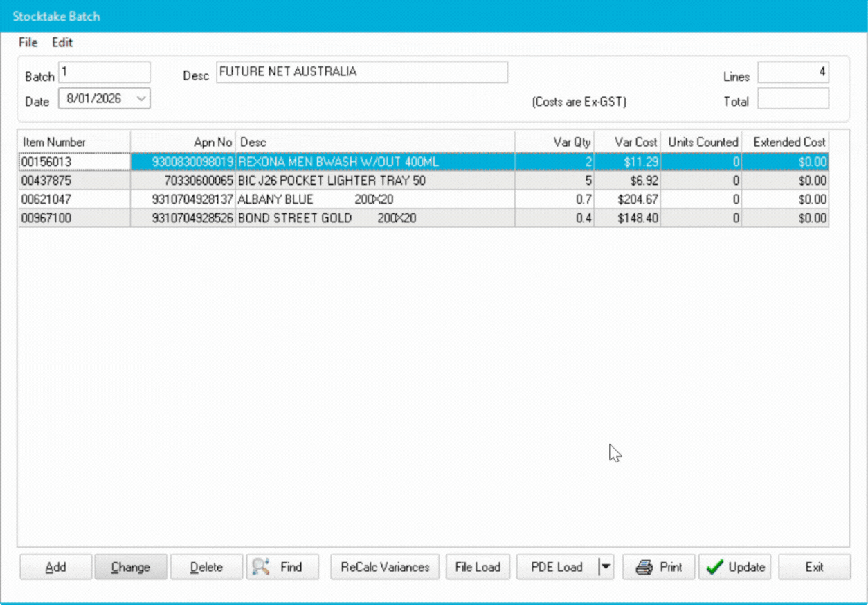868x605 pixels.
Task: Select the ALBANY BLUE item row
Action: [332, 199]
